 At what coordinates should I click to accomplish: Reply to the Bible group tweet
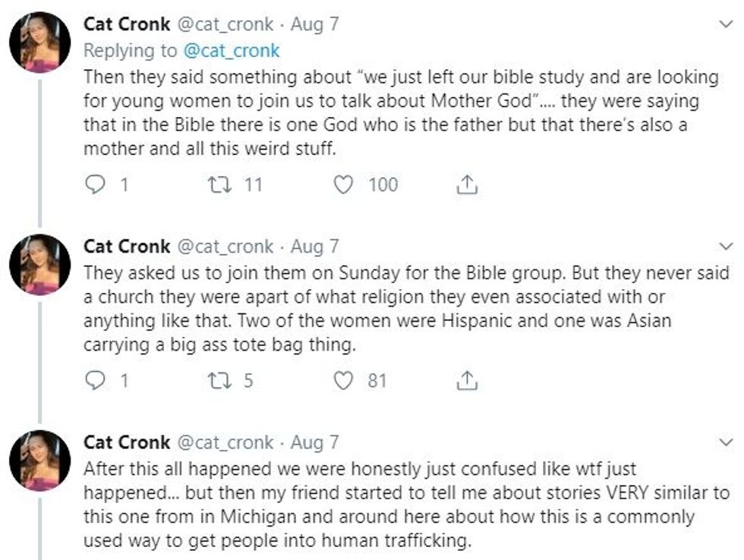95,380
